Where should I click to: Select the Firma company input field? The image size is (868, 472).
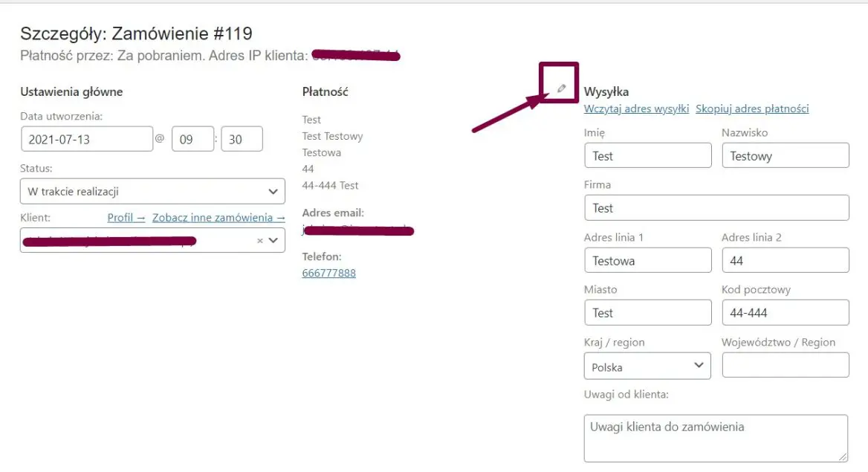pyautogui.click(x=716, y=207)
